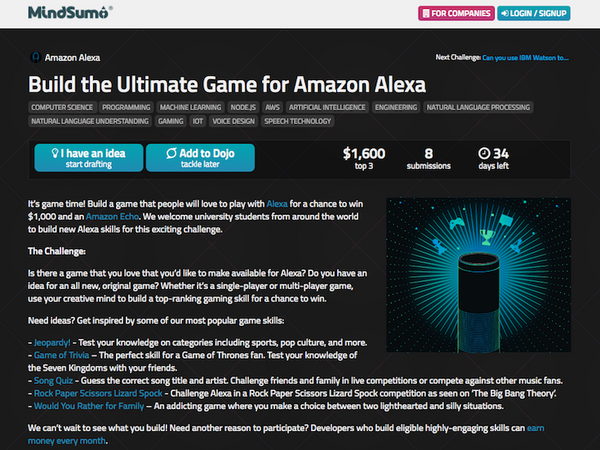
Task: Click the Amazon Alexa avatar icon
Action: pos(37,58)
